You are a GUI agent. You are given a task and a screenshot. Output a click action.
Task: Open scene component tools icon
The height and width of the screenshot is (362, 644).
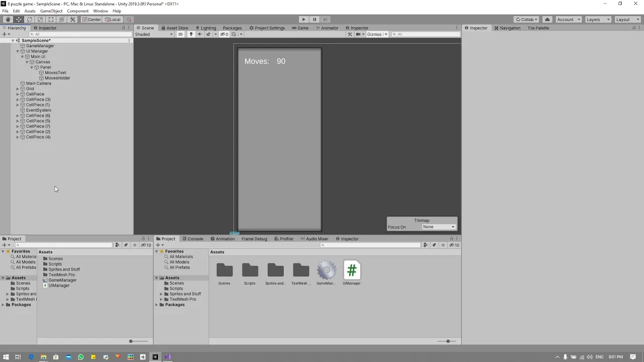[x=350, y=34]
